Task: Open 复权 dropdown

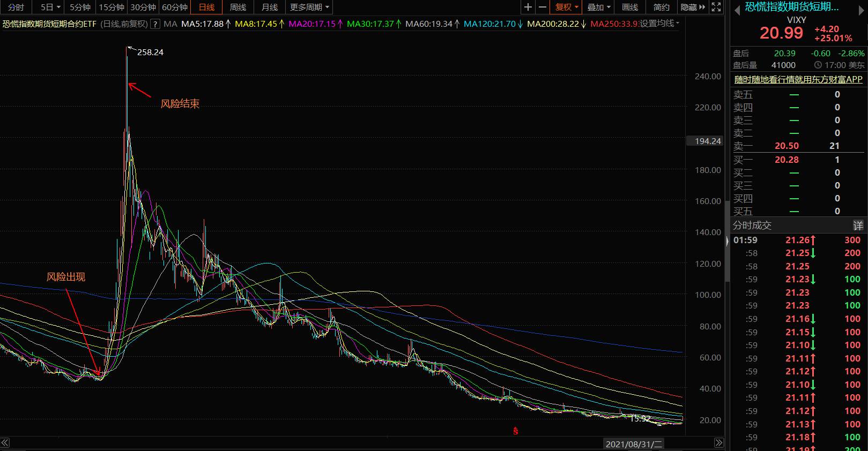Action: (x=567, y=7)
